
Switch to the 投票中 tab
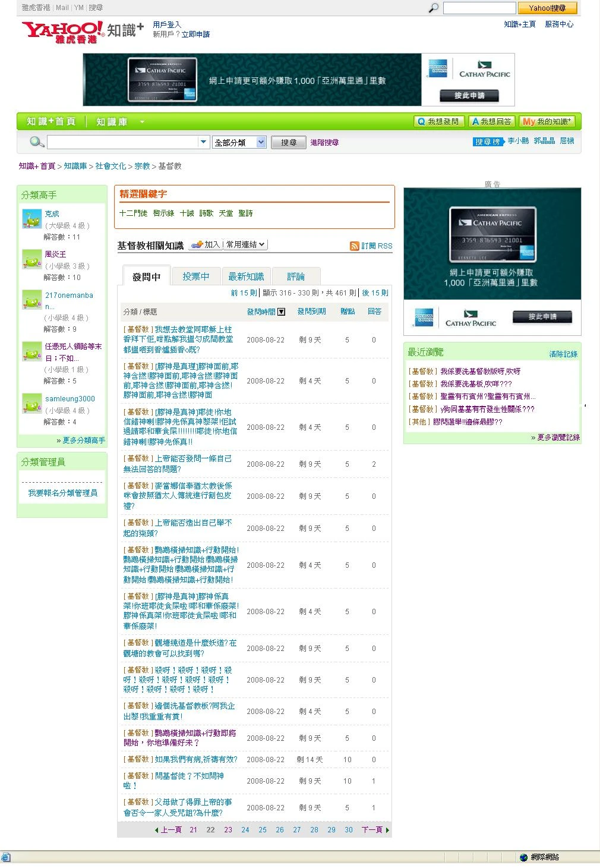(196, 276)
